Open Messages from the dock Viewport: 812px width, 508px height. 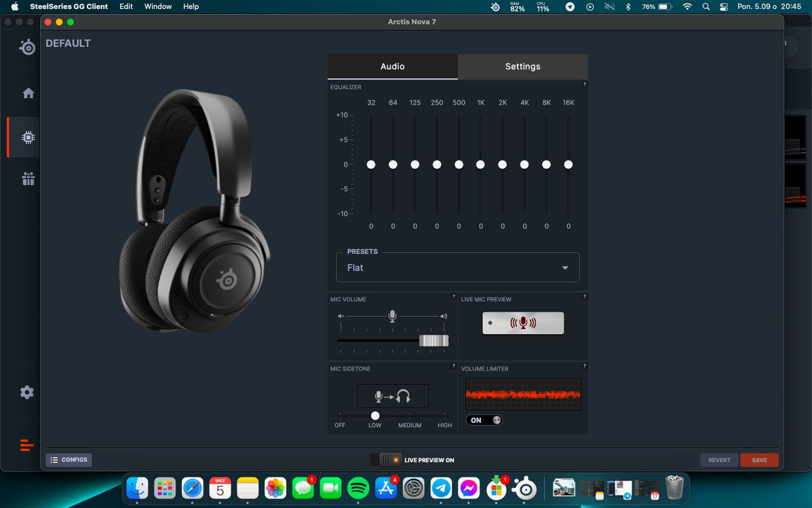coord(303,488)
